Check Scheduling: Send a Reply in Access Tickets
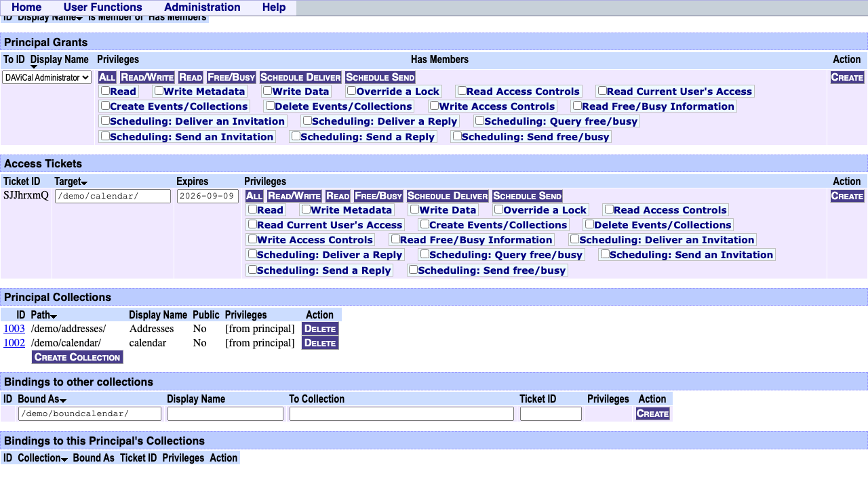The width and height of the screenshot is (868, 488). coord(252,269)
